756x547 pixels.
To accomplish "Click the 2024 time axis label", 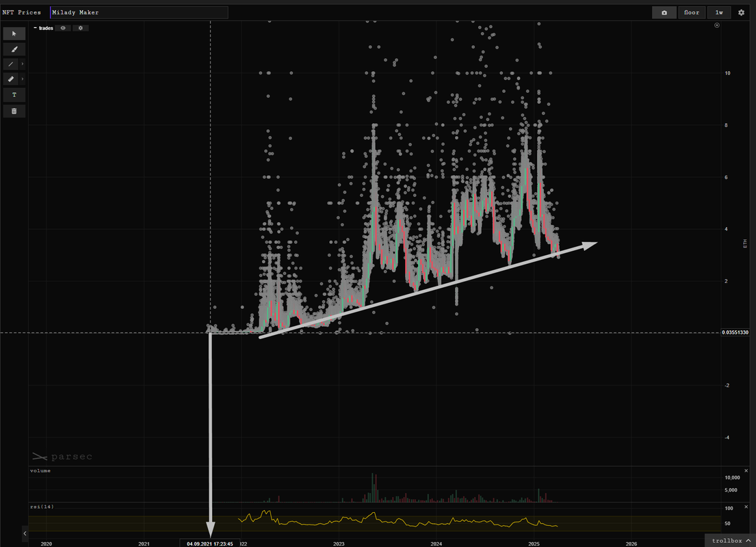I will (x=436, y=544).
